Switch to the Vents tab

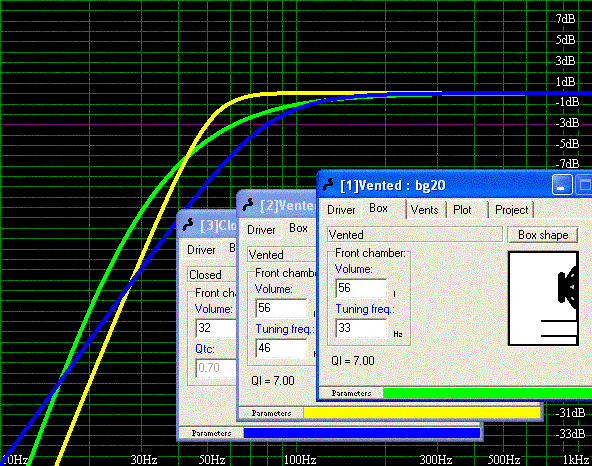coord(424,210)
